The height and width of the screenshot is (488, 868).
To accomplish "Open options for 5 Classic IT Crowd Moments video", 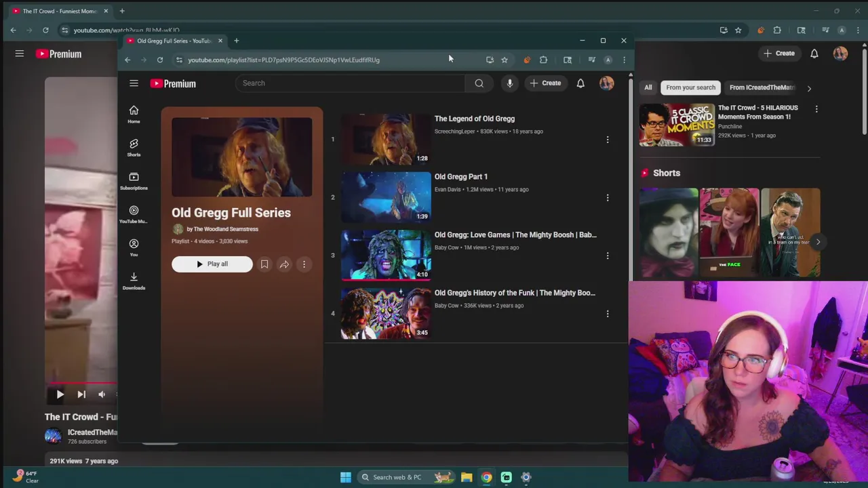I will pyautogui.click(x=816, y=108).
